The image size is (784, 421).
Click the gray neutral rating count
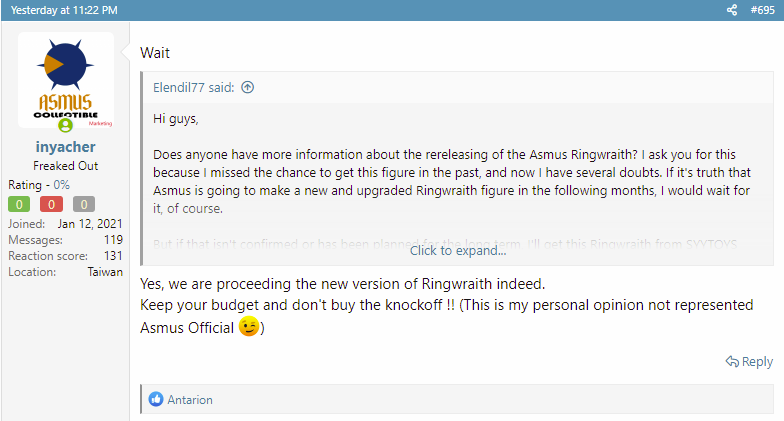(x=84, y=204)
